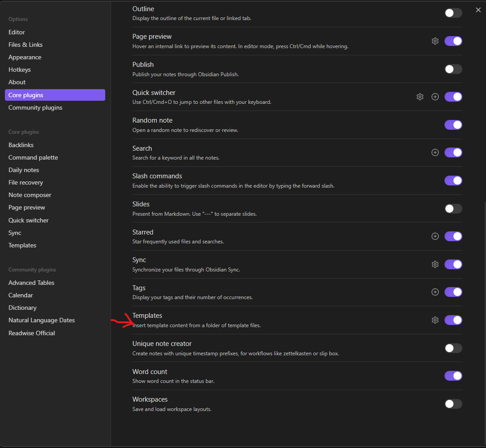Open Daily notes settings in sidebar
This screenshot has width=486, height=448.
[x=55, y=170]
